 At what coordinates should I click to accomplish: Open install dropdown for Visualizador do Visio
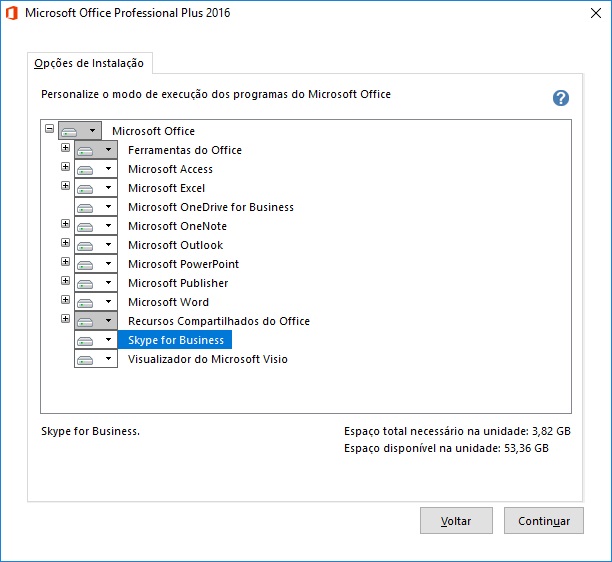pos(96,359)
